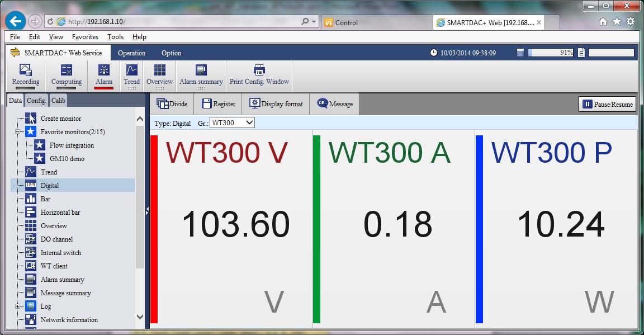
Task: Click the Horizontal bar tree icon
Action: pyautogui.click(x=31, y=212)
